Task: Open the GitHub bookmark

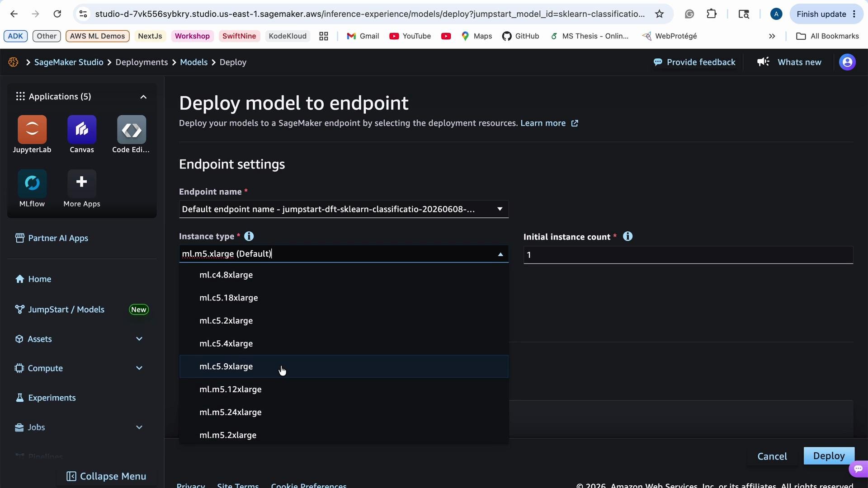Action: point(520,36)
